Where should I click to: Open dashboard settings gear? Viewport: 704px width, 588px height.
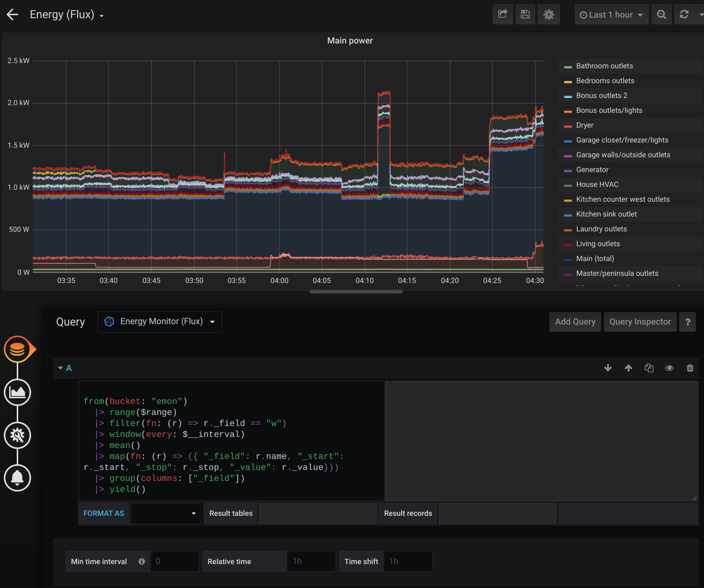click(548, 14)
